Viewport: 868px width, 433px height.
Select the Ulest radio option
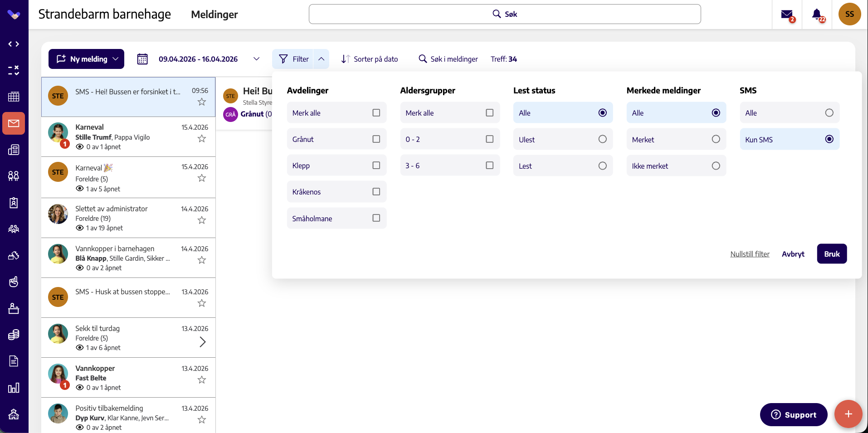tap(602, 139)
